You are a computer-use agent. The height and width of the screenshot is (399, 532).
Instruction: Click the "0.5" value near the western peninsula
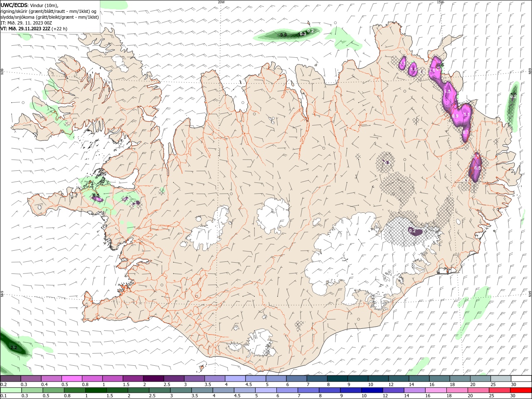pyautogui.click(x=96, y=195)
